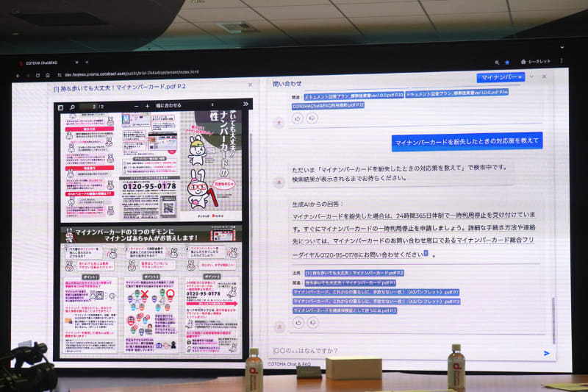Click the citation marker [1] in the answer

click(x=426, y=253)
